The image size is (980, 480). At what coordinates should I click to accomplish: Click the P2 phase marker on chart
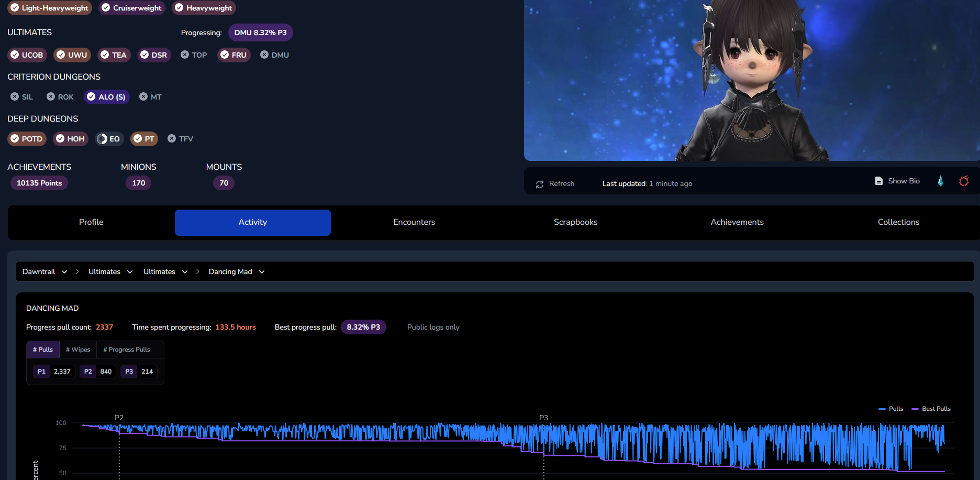pyautogui.click(x=119, y=418)
